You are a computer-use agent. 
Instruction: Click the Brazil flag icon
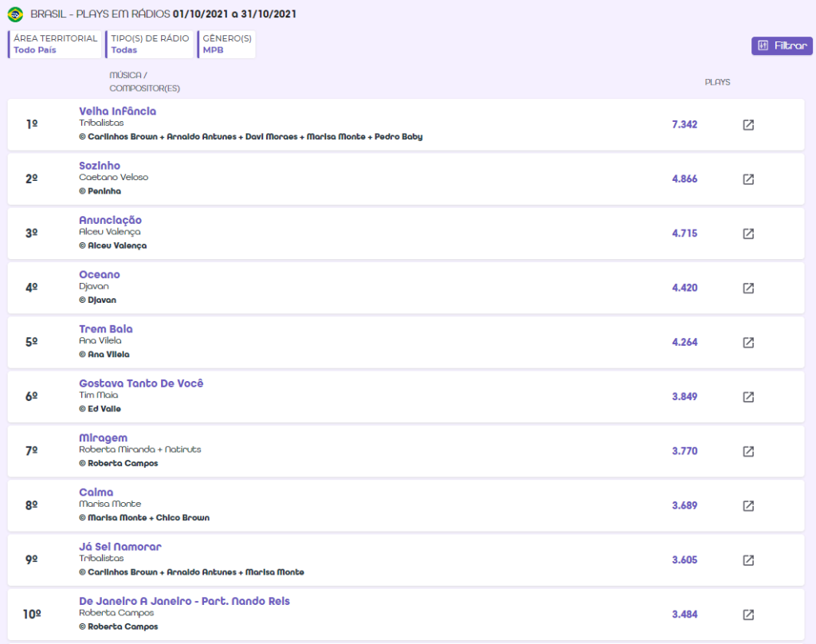[x=15, y=14]
